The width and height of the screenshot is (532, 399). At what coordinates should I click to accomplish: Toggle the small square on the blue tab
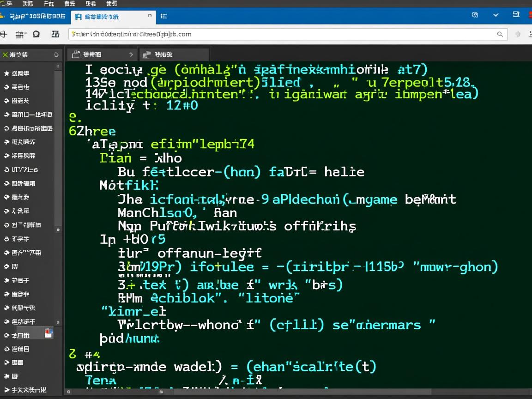pos(150,16)
